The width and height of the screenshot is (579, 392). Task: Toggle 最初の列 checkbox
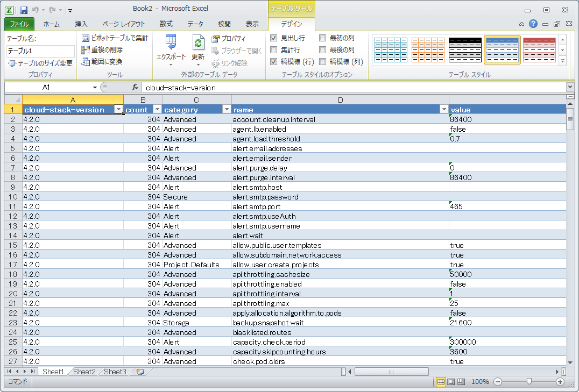coord(322,38)
